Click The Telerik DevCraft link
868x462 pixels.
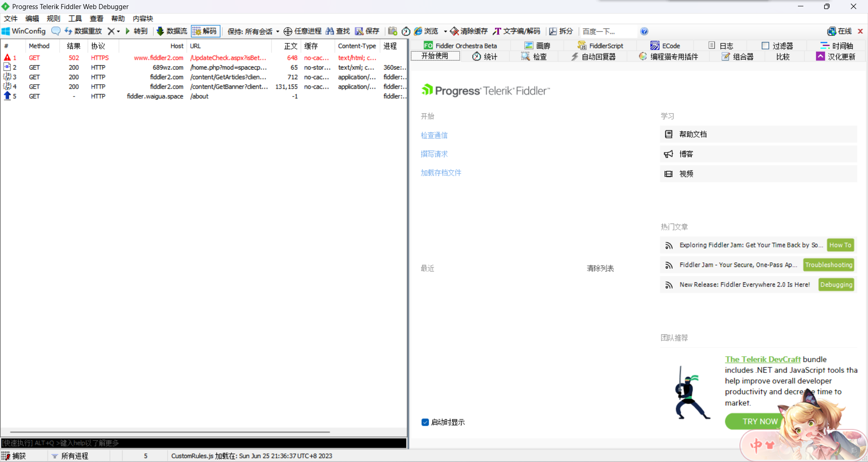click(x=763, y=359)
